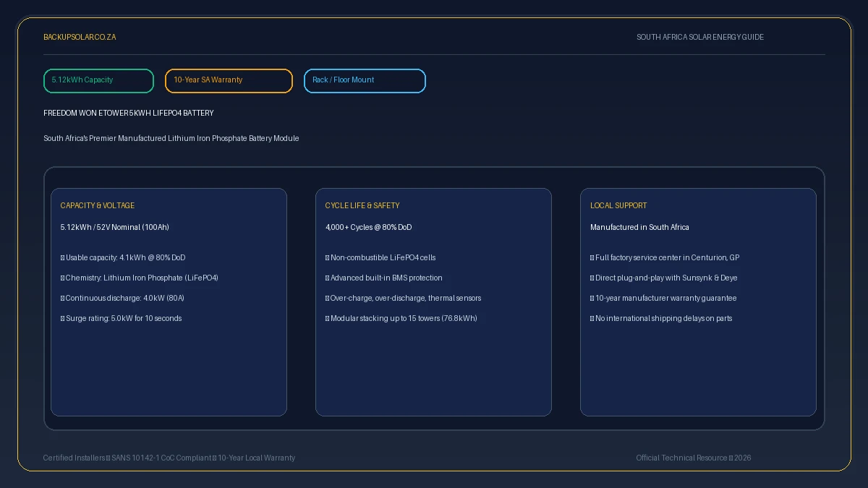Click "SANS 10142-1 CoC Compliant" in the footer

coord(161,458)
